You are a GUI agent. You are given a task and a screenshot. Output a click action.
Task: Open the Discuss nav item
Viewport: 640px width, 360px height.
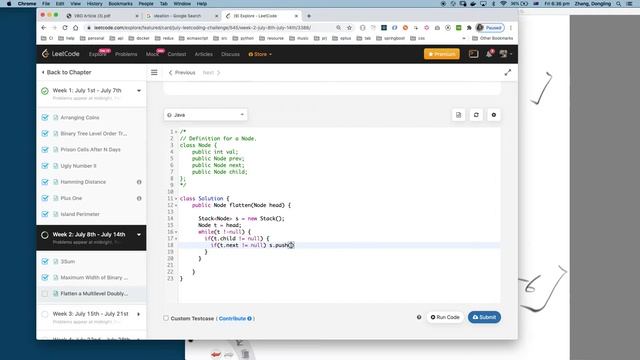(230, 54)
